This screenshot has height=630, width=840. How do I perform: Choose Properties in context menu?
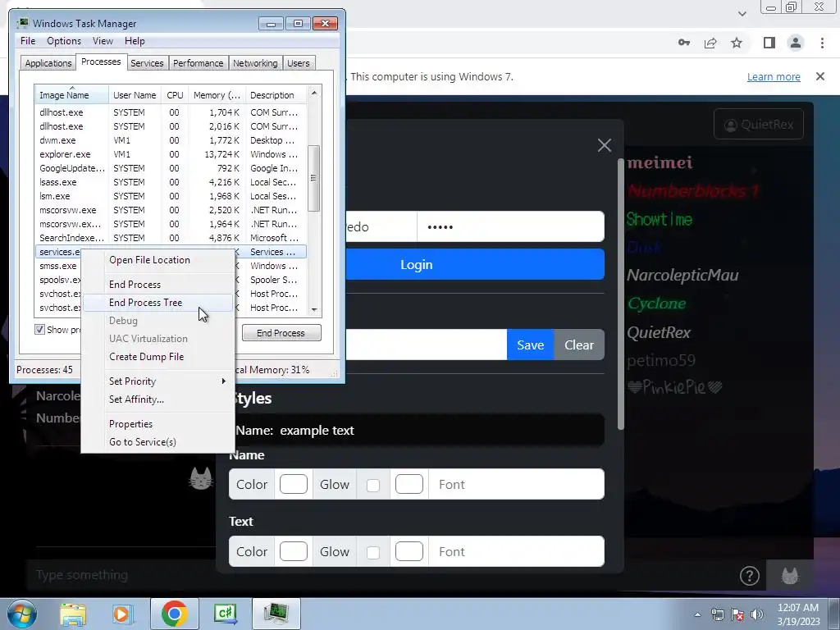click(x=158, y=424)
